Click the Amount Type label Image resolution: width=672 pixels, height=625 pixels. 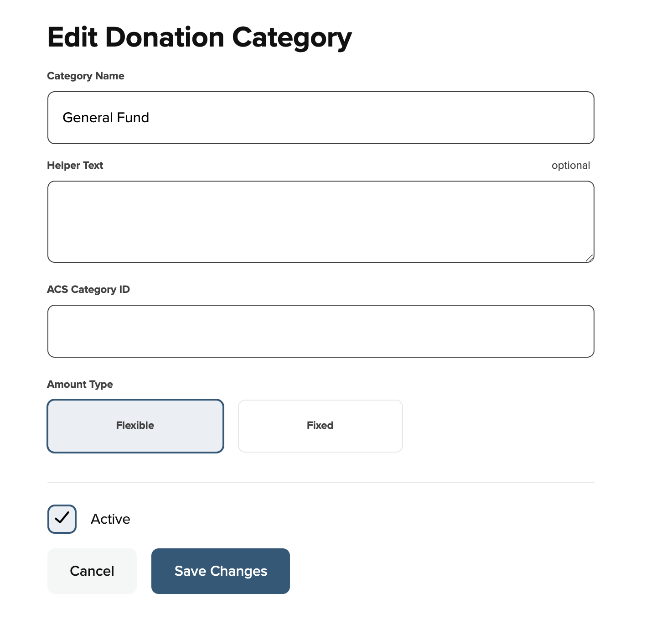[80, 384]
